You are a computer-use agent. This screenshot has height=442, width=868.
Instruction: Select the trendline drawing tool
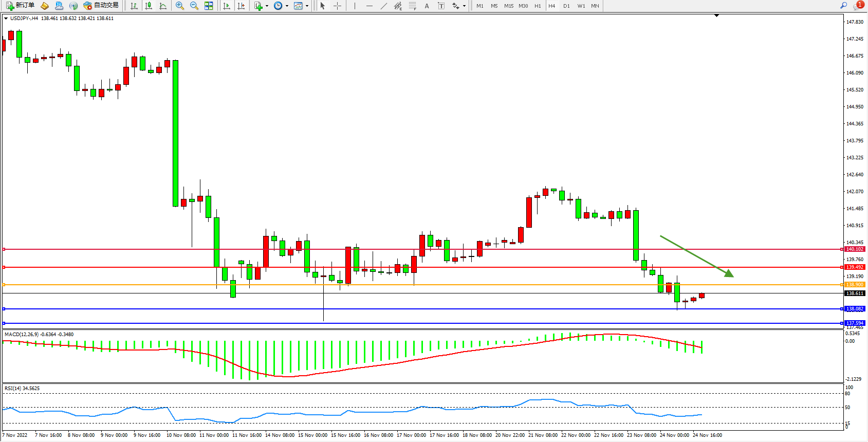pyautogui.click(x=384, y=6)
